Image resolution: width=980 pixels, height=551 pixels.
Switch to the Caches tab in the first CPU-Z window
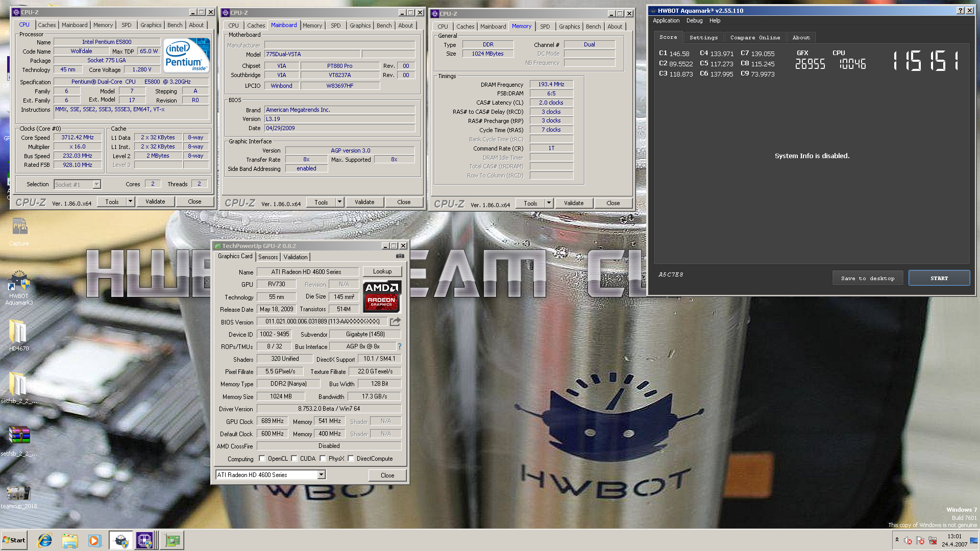[46, 25]
